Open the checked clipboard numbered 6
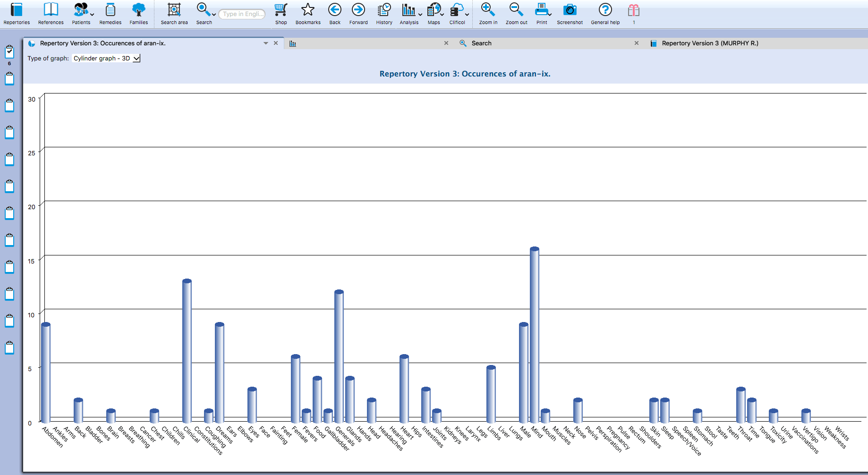868x475 pixels. click(9, 51)
